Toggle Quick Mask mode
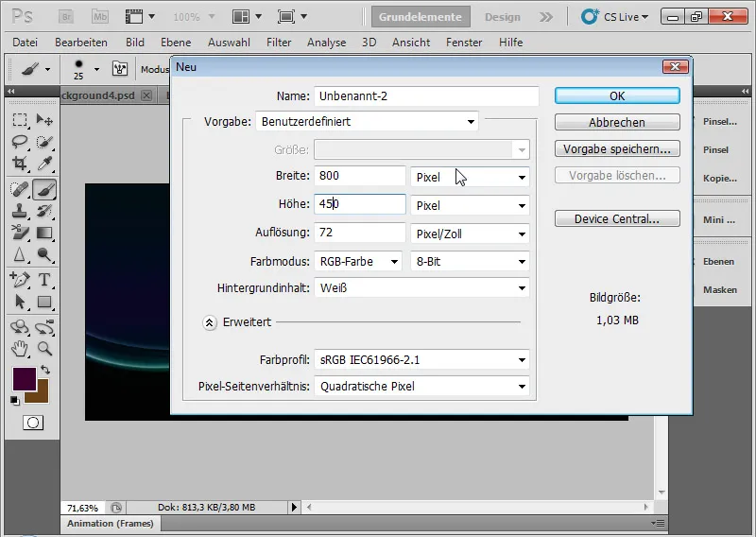This screenshot has width=756, height=537. 33,424
